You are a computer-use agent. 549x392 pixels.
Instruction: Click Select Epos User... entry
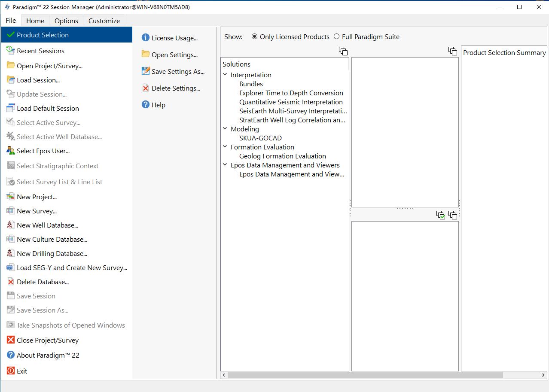(67, 151)
